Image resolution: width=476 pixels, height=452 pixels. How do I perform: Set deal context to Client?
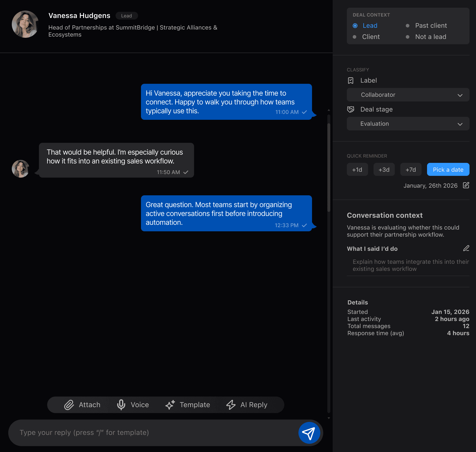coord(355,37)
